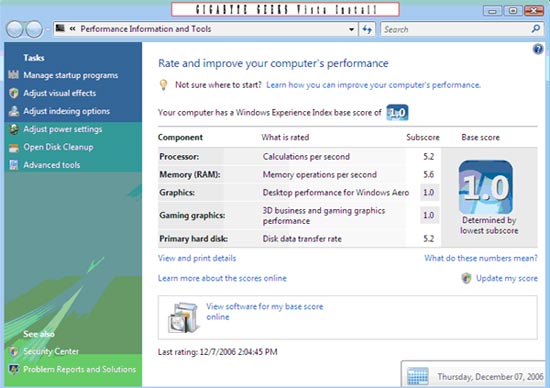The image size is (550, 388).
Task: Click 'Update my score' link
Action: [507, 278]
